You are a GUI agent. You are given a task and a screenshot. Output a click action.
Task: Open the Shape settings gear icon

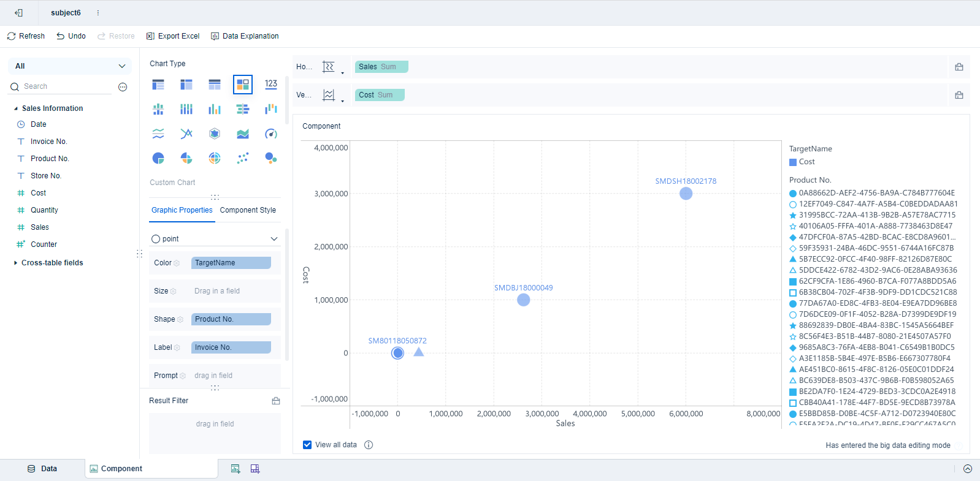[180, 319]
